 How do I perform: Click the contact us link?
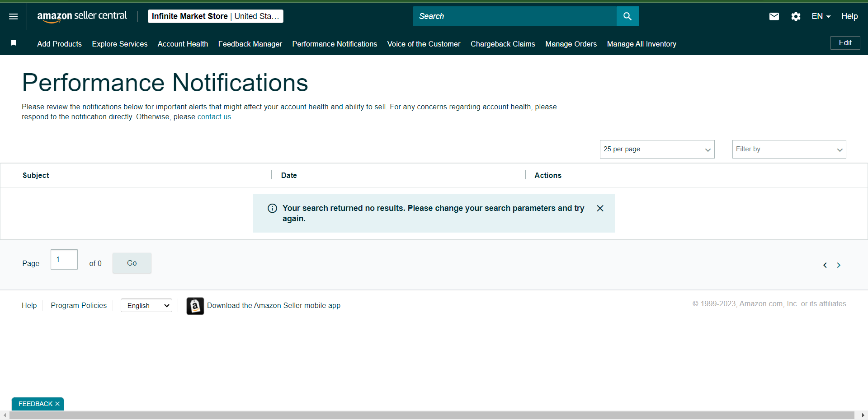214,117
